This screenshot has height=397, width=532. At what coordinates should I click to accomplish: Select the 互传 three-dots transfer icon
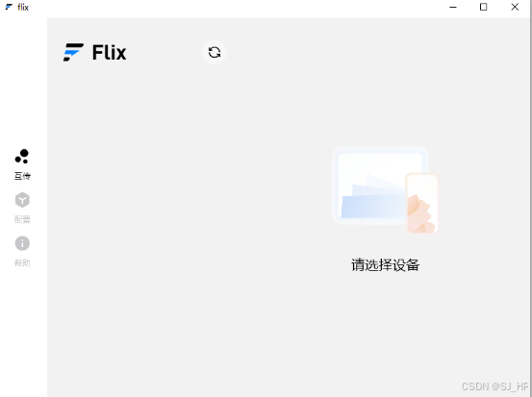[x=22, y=157]
